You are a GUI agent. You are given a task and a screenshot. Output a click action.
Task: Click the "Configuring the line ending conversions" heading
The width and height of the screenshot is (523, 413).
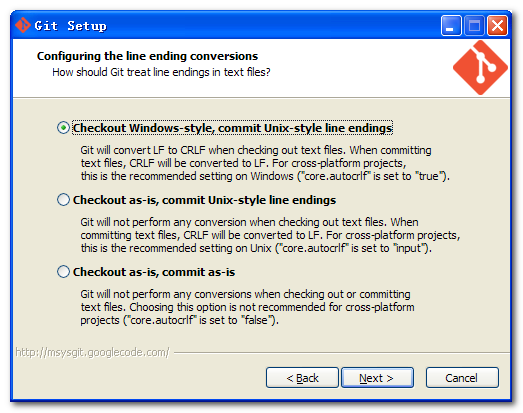[147, 56]
